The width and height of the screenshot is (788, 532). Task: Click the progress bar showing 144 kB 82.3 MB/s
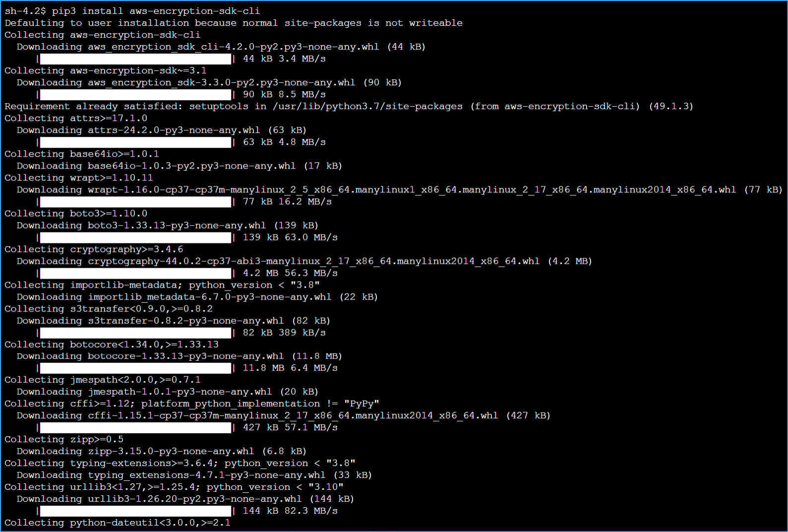coord(135,511)
